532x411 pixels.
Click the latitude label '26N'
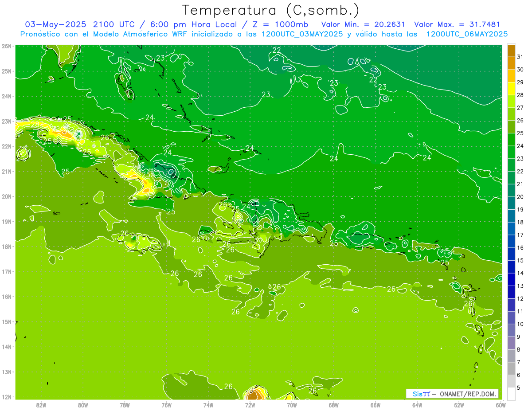6,46
